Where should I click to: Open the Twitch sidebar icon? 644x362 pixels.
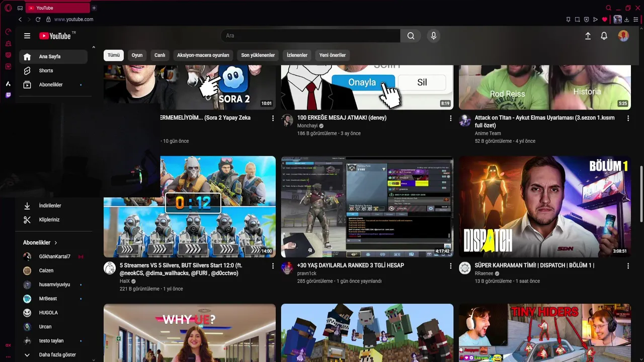(8, 95)
